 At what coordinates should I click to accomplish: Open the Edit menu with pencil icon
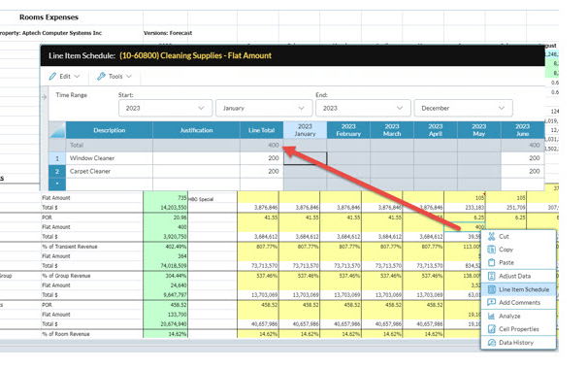tap(64, 76)
